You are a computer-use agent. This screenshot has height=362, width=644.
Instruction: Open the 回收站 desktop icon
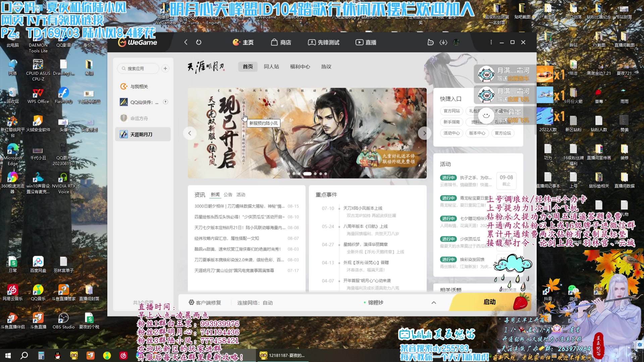point(13,96)
